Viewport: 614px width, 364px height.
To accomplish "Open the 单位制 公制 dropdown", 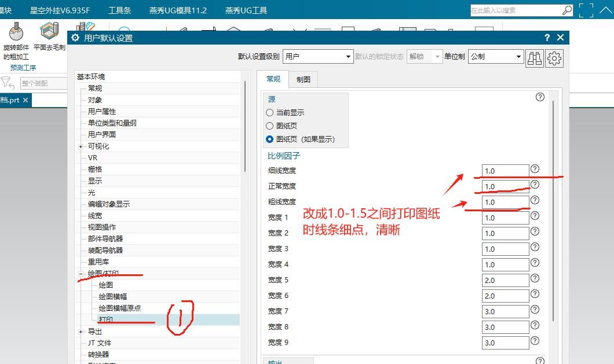I will click(x=520, y=57).
